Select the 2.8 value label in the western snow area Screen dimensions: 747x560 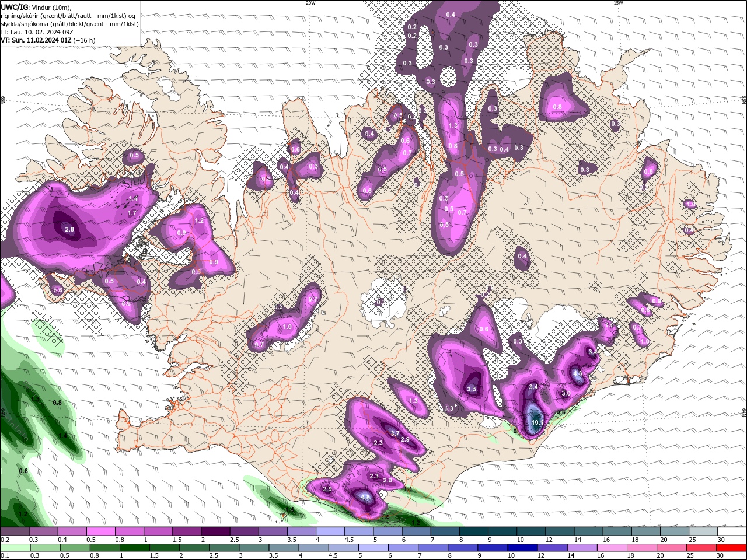(69, 230)
